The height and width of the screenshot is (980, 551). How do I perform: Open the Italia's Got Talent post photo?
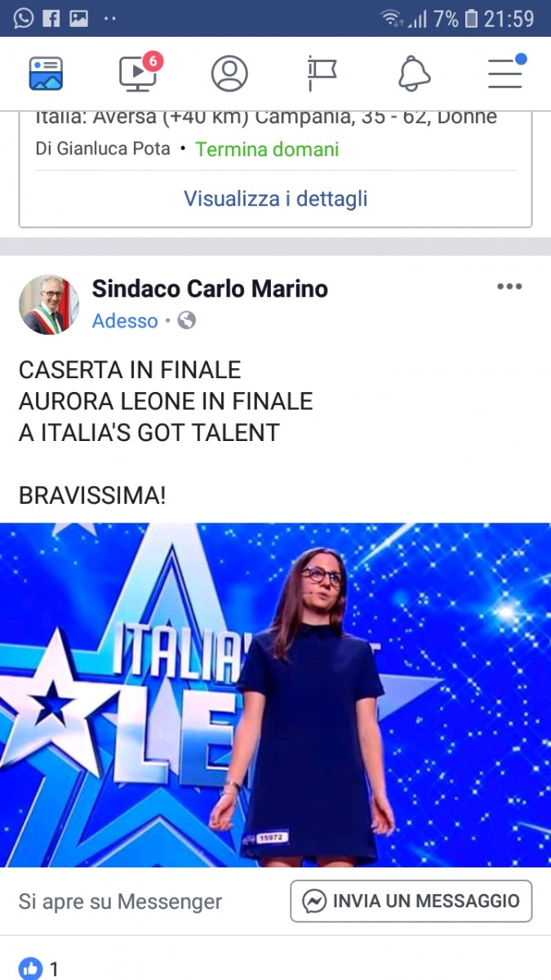pos(275,695)
